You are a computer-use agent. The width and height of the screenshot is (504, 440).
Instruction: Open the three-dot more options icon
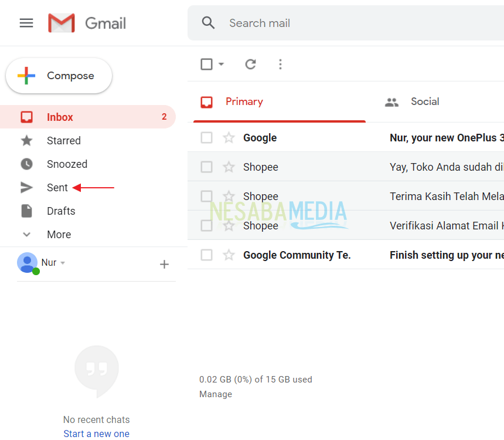[280, 64]
